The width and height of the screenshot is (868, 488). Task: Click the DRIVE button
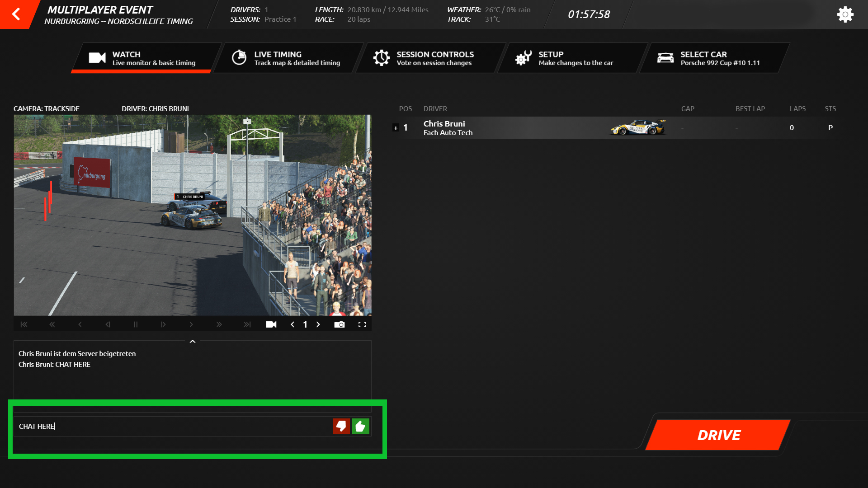(718, 435)
